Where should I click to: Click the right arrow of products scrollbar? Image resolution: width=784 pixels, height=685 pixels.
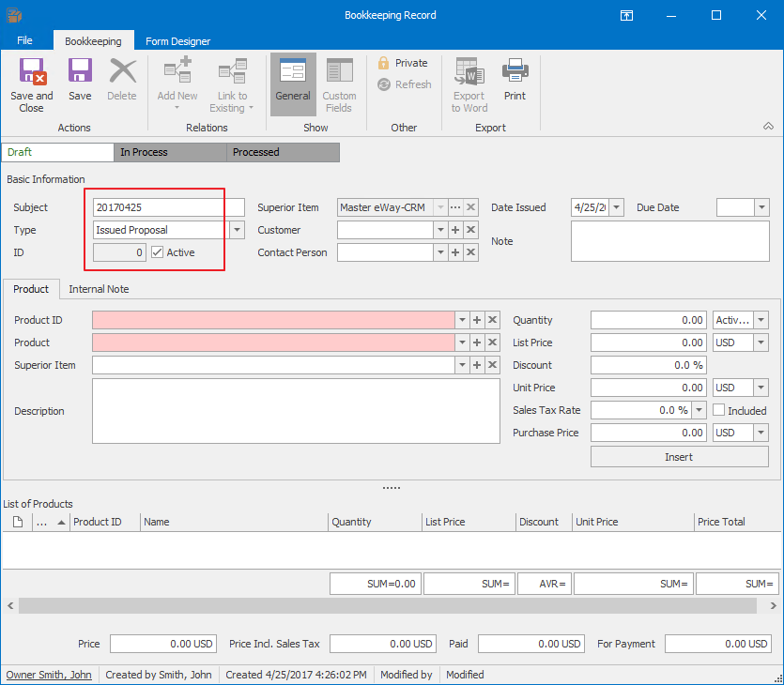pyautogui.click(x=773, y=605)
